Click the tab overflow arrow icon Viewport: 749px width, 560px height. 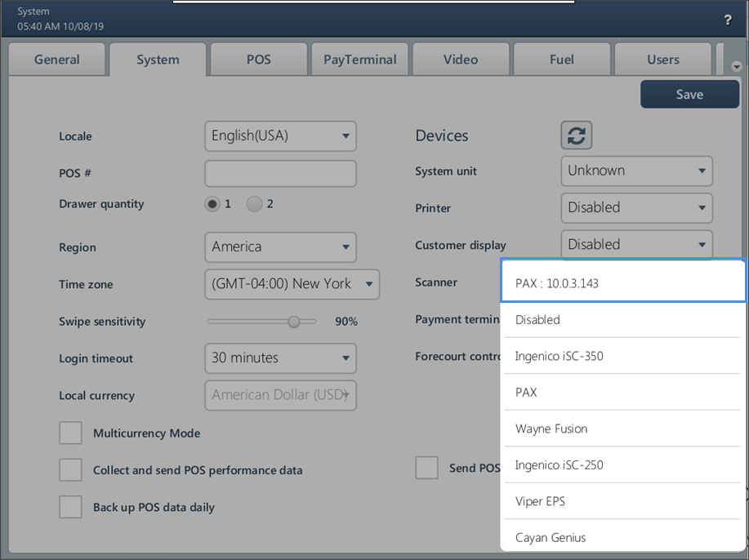click(x=737, y=66)
